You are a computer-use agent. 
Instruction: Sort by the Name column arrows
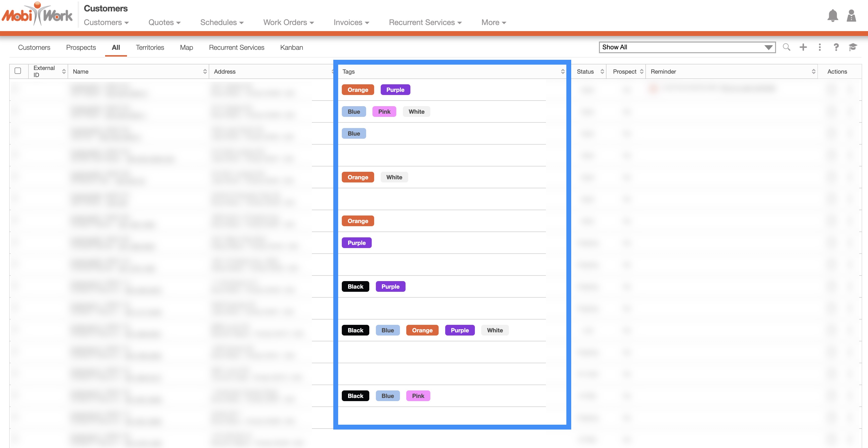[x=205, y=71]
